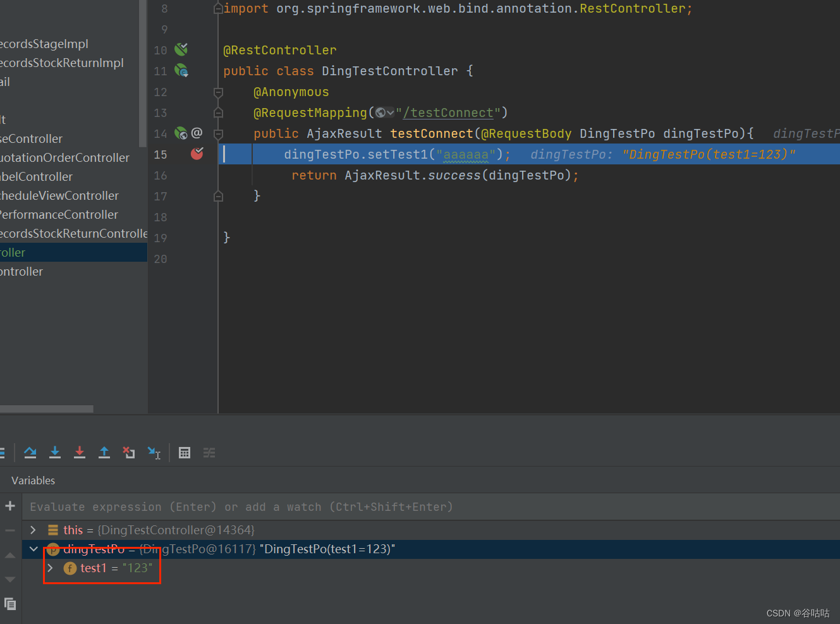Open ecordsStageImpl in the project tree
The width and height of the screenshot is (840, 624).
click(44, 44)
